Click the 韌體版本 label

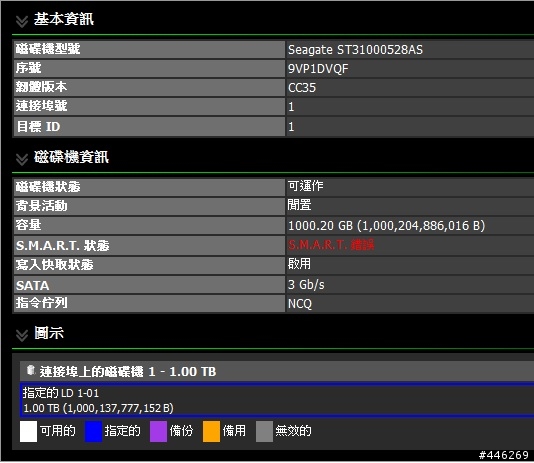coord(41,87)
